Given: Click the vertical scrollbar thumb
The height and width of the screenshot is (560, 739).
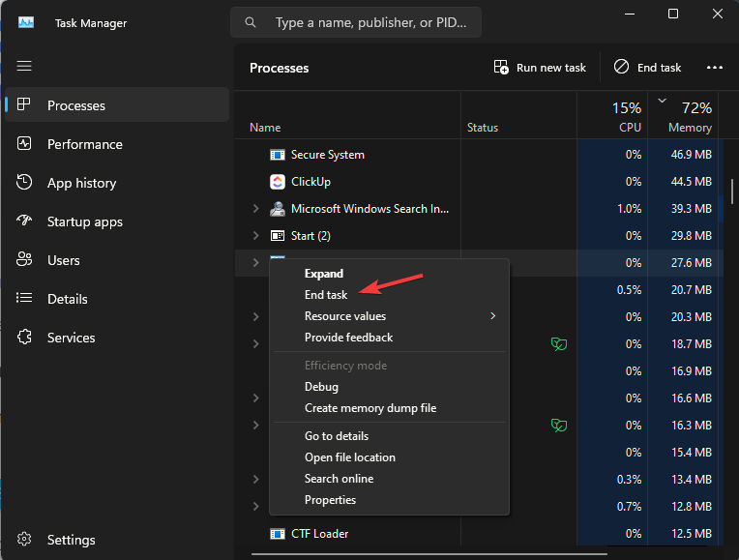Looking at the screenshot, I should click(732, 191).
